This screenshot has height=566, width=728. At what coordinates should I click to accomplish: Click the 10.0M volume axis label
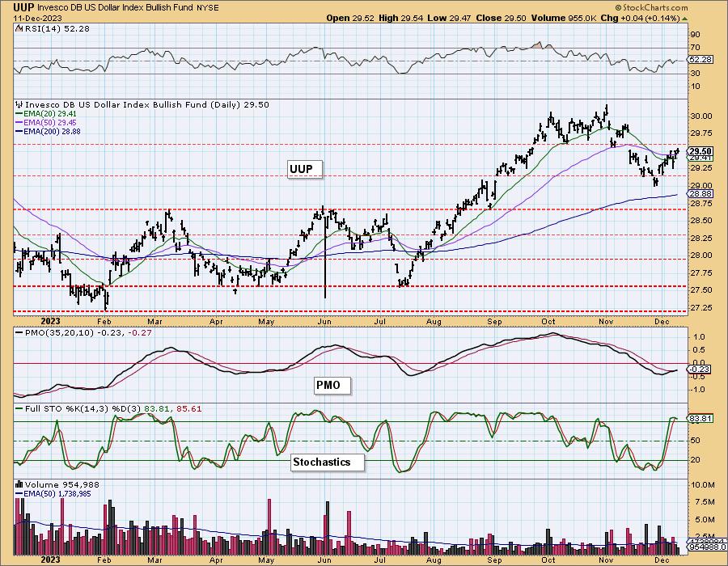(x=703, y=485)
